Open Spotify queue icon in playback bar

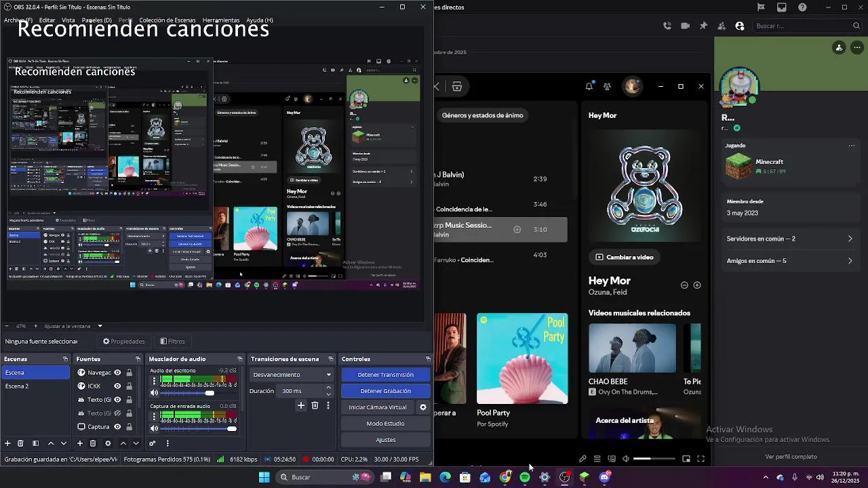coord(597,459)
